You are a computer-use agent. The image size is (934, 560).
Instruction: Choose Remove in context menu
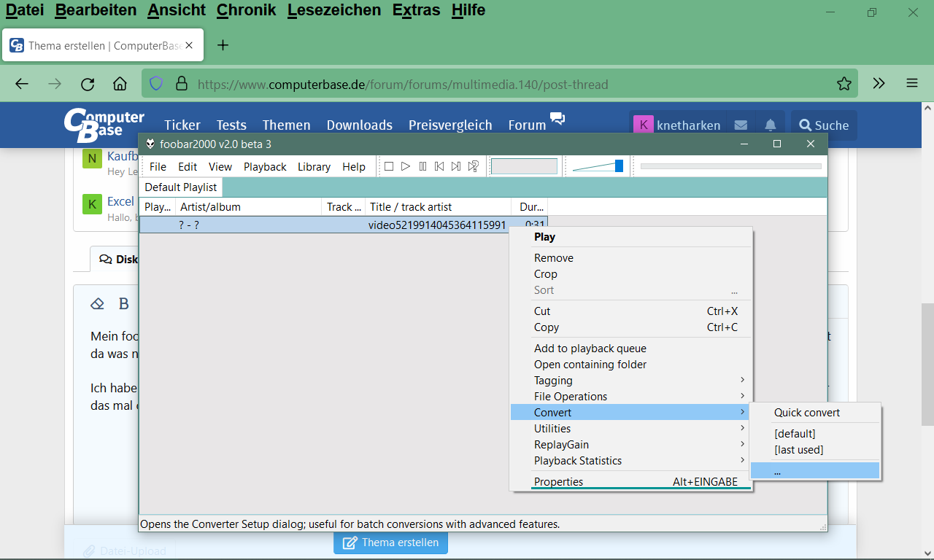pyautogui.click(x=630, y=258)
